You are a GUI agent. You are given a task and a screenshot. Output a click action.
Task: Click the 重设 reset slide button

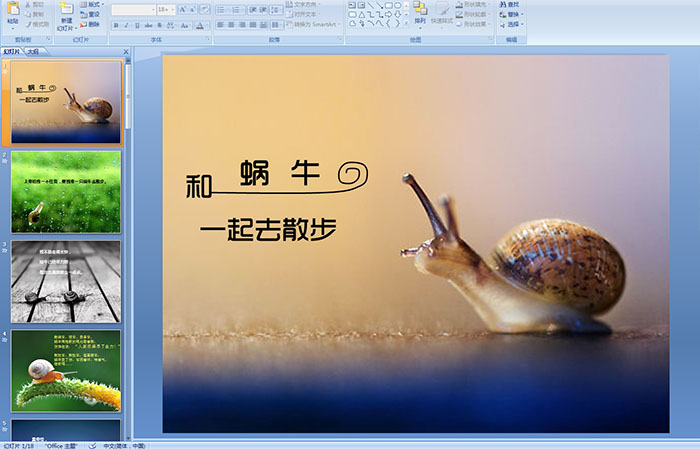[90, 14]
